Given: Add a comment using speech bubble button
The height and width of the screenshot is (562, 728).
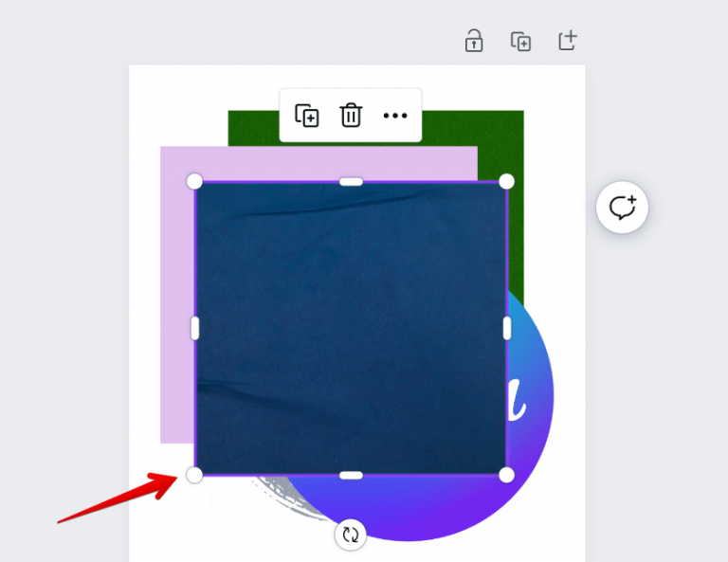Looking at the screenshot, I should click(622, 207).
